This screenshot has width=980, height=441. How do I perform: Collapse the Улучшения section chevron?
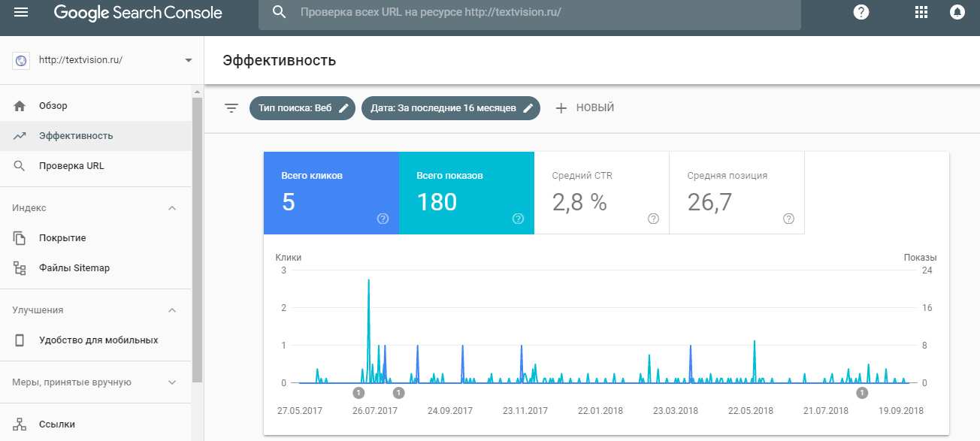coord(172,310)
